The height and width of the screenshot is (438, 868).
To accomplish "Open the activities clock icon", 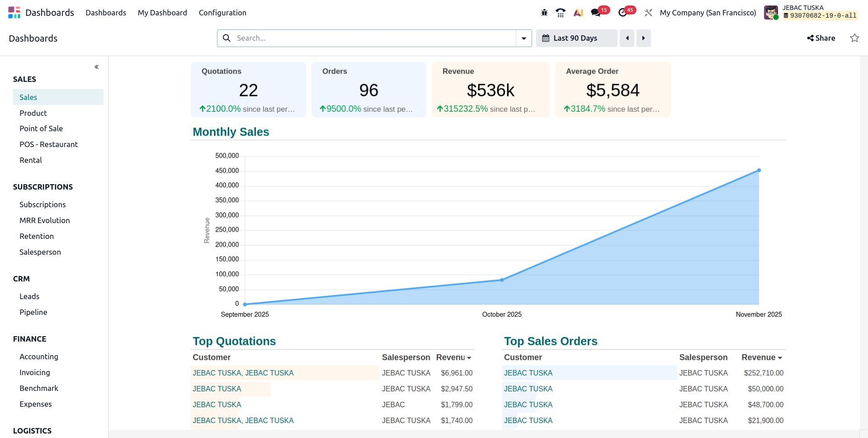I will coord(623,13).
